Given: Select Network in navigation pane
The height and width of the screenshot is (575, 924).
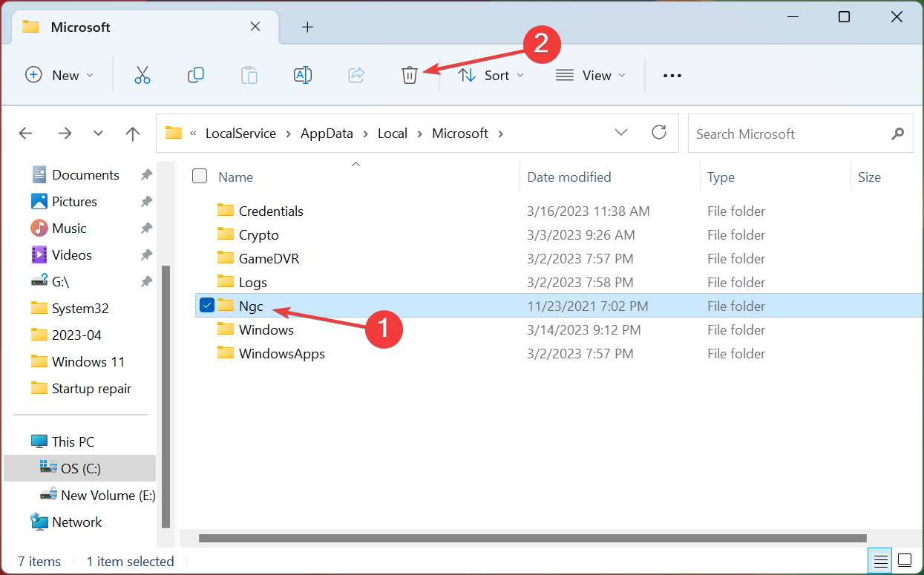Looking at the screenshot, I should coord(76,522).
